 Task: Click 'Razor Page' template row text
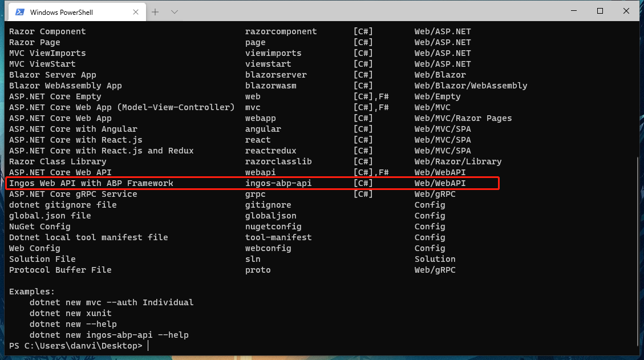pos(34,42)
